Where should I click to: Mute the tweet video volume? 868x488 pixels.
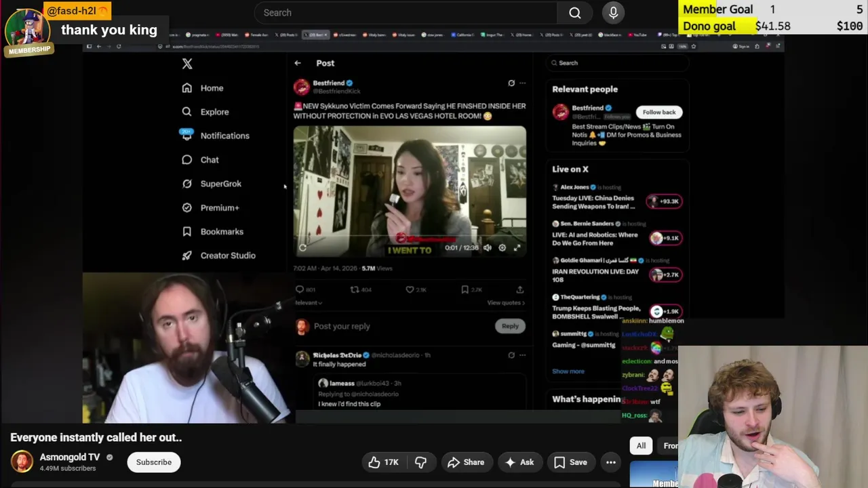click(487, 247)
